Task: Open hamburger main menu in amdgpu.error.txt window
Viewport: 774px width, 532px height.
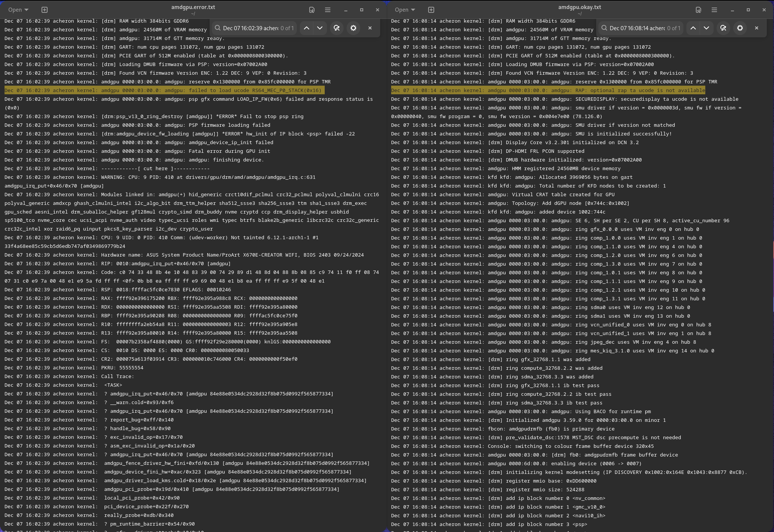Action: coord(328,10)
